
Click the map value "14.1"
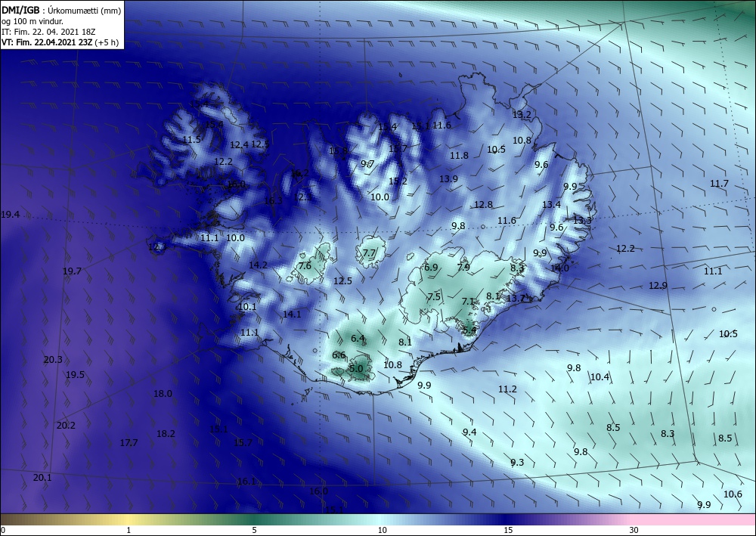[x=292, y=314]
